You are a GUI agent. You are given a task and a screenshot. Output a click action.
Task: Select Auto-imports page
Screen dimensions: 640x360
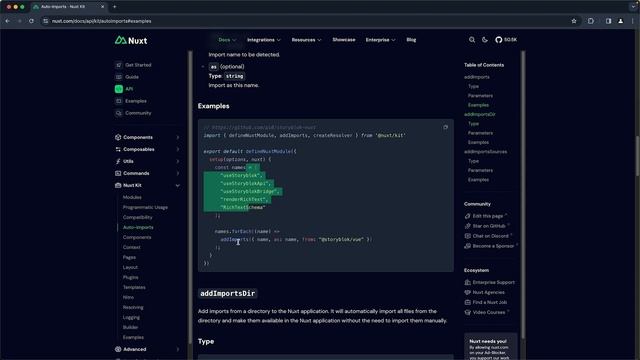click(138, 227)
